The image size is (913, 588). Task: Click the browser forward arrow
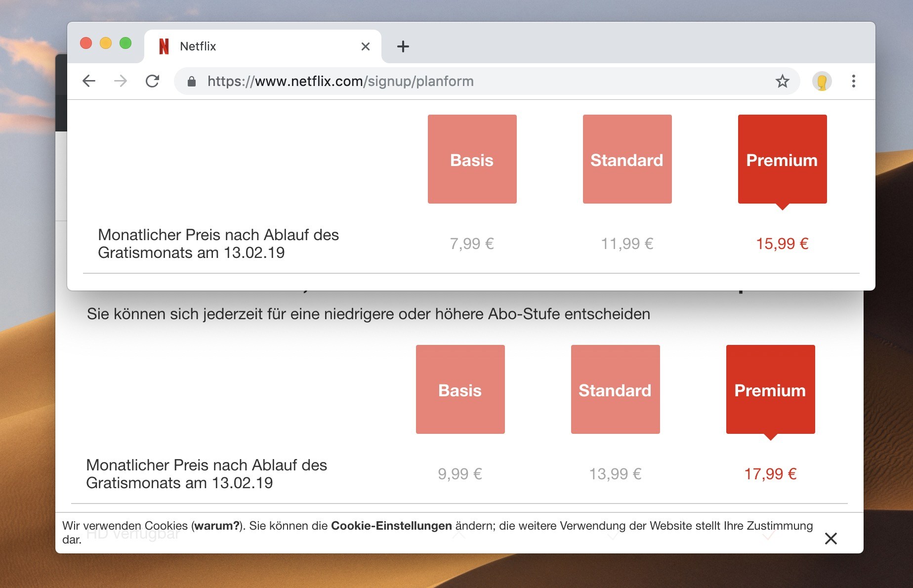(x=121, y=81)
